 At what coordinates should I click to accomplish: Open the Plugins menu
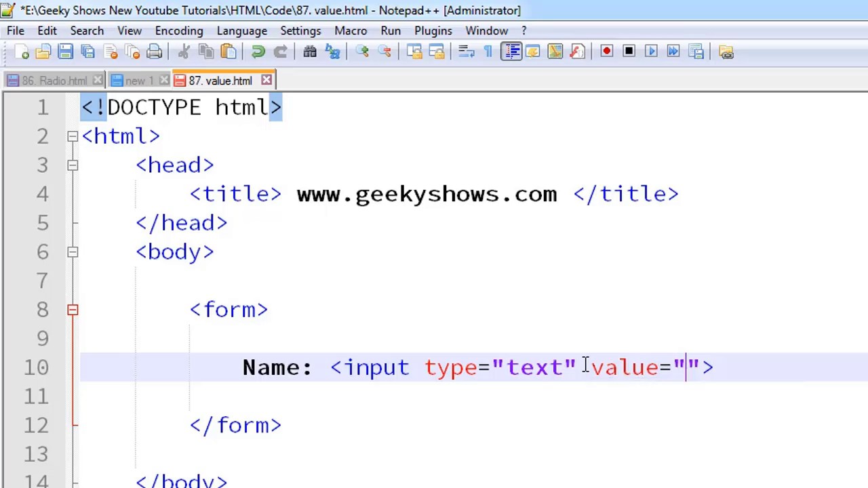coord(433,30)
